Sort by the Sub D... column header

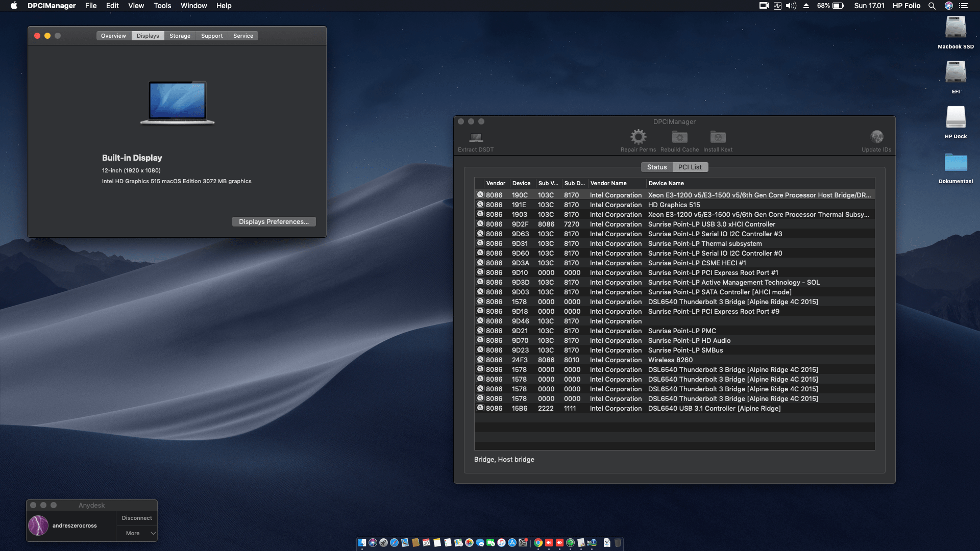click(x=574, y=183)
